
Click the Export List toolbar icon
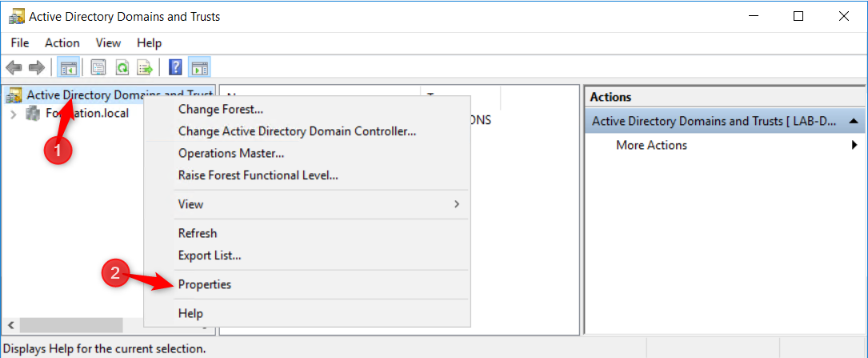(x=145, y=67)
